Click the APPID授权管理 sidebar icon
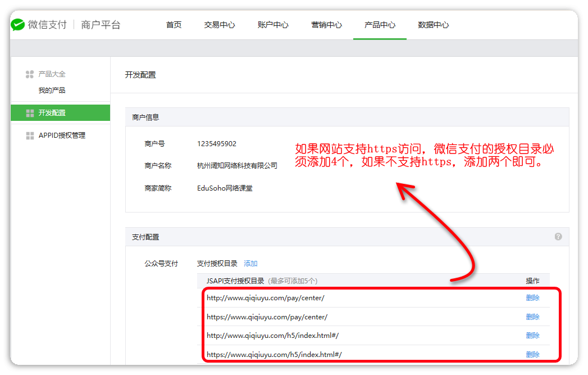Screen dimensions: 588x375 [30, 135]
